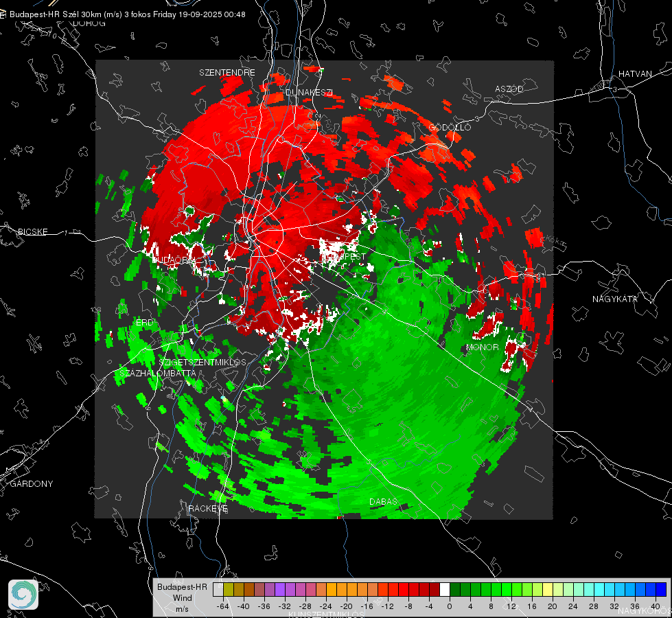
Task: Select the -24 legend value
Action: 326,606
